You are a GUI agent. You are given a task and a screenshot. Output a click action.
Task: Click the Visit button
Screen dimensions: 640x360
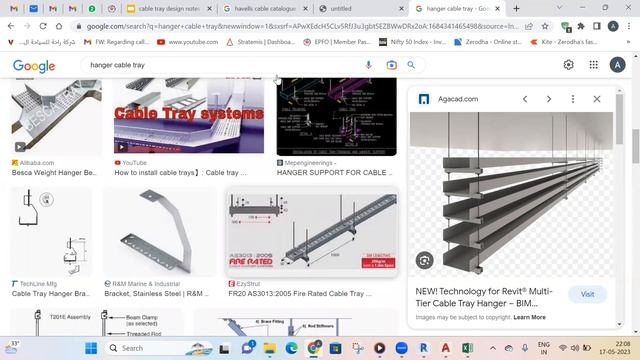587,294
